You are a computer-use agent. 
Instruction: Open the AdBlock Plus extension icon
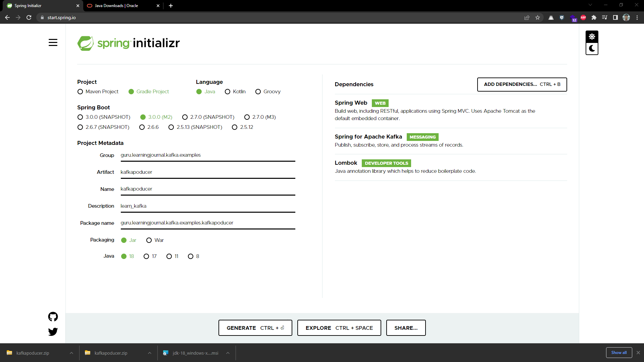pos(583,17)
